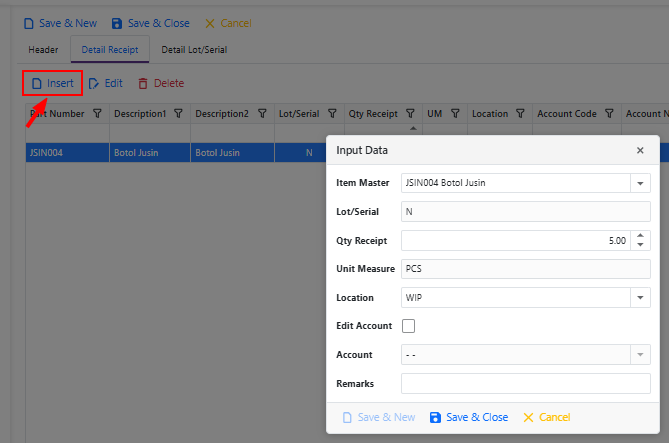Screen dimensions: 669x443
Task: Open the Location dropdown arrow
Action: [x=640, y=297]
